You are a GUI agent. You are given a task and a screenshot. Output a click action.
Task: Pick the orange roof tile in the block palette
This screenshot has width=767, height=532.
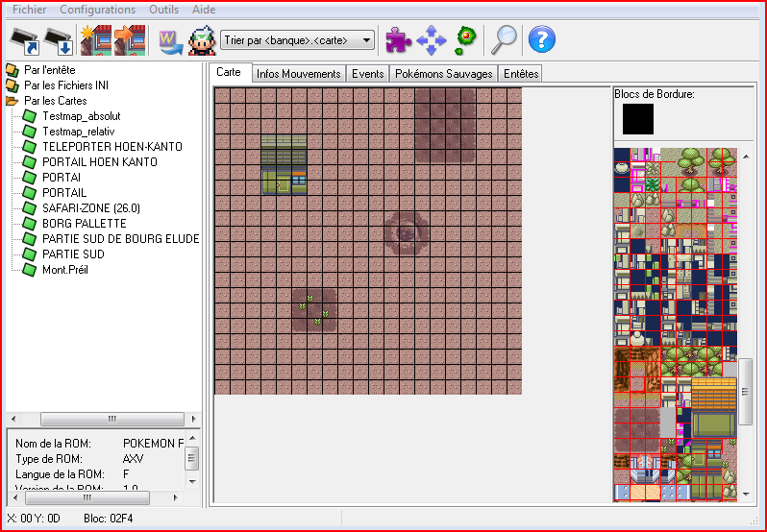coord(714,394)
